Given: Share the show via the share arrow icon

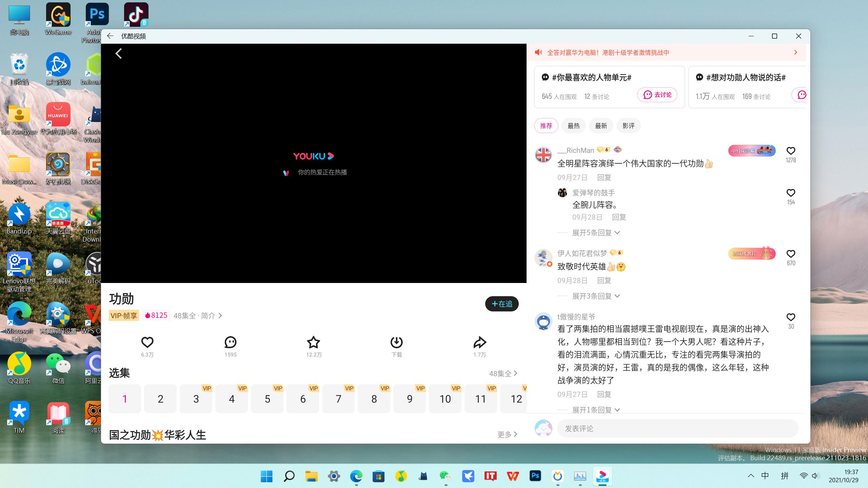Looking at the screenshot, I should coord(479,343).
